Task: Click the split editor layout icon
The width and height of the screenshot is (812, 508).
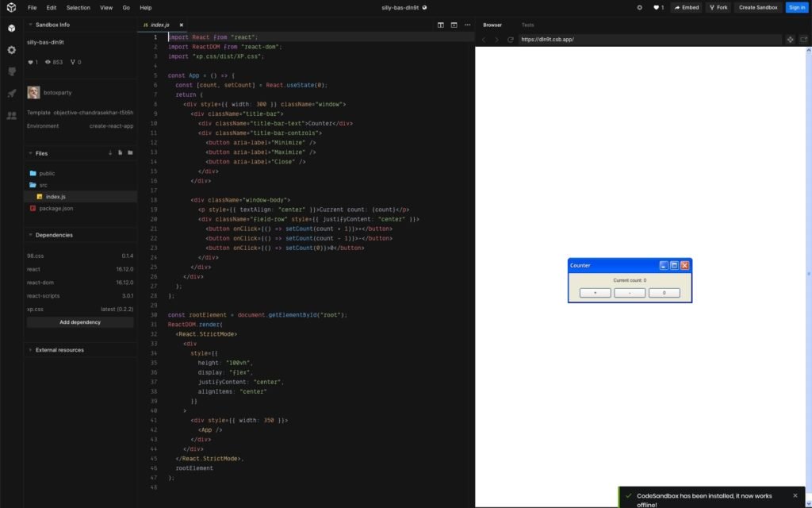Action: 441,25
